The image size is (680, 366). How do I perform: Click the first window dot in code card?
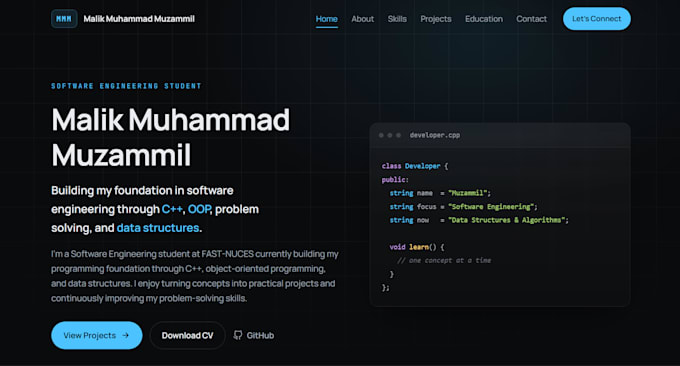point(381,135)
